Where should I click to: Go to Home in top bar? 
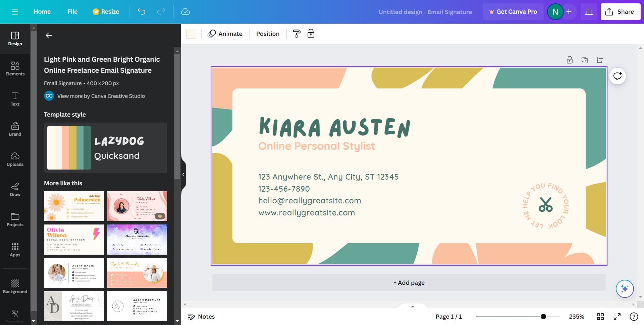point(42,12)
